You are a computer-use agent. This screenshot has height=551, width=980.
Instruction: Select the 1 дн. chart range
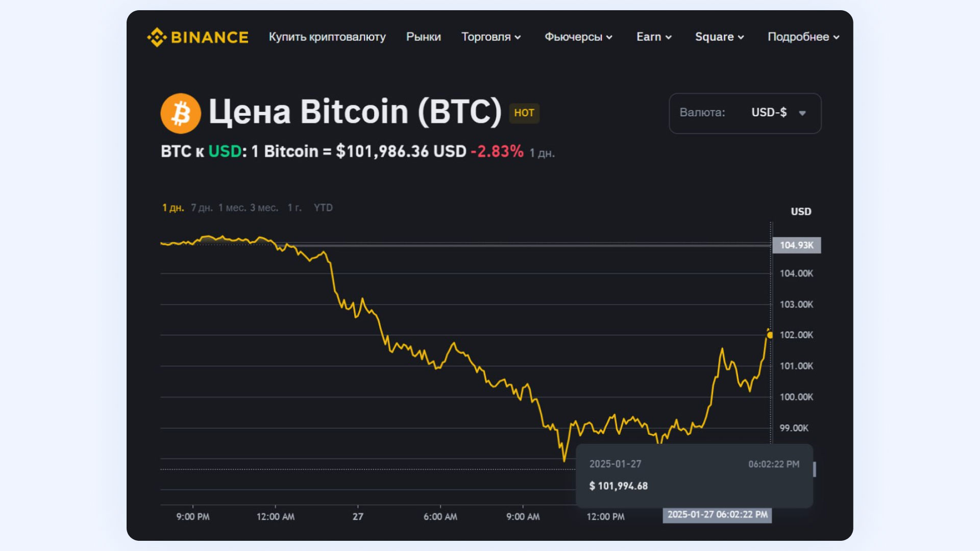pyautogui.click(x=173, y=208)
